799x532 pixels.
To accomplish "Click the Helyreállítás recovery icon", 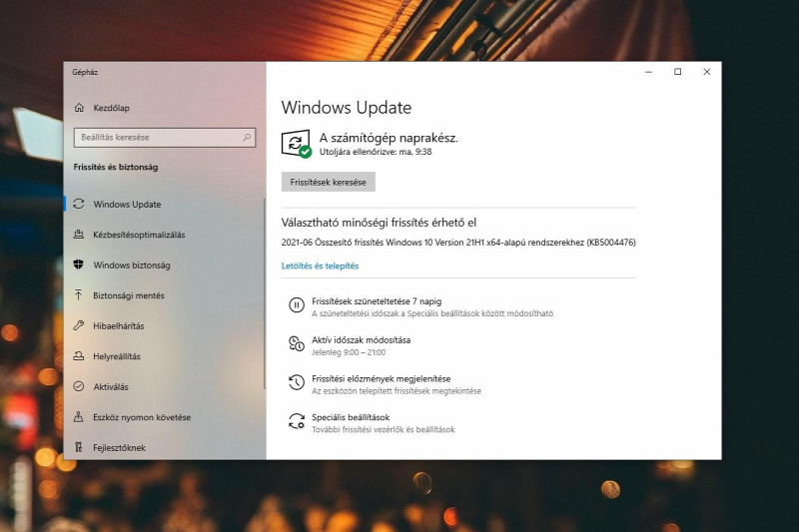I will (x=79, y=356).
